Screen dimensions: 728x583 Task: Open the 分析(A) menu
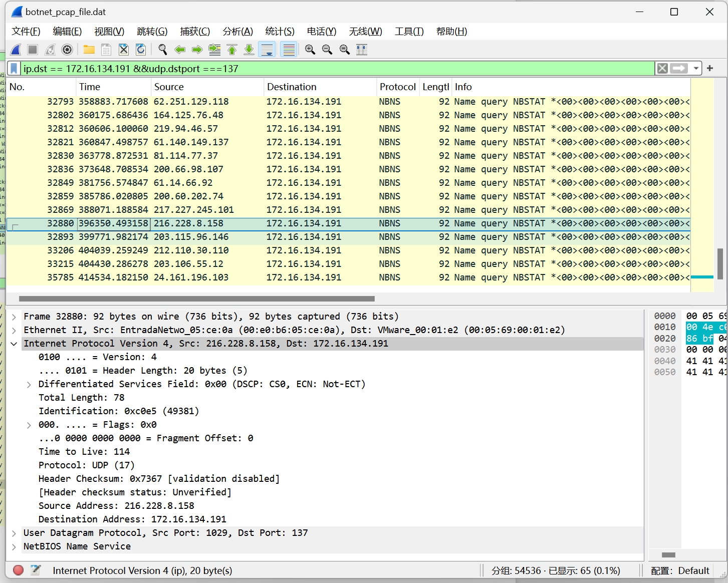(x=237, y=32)
